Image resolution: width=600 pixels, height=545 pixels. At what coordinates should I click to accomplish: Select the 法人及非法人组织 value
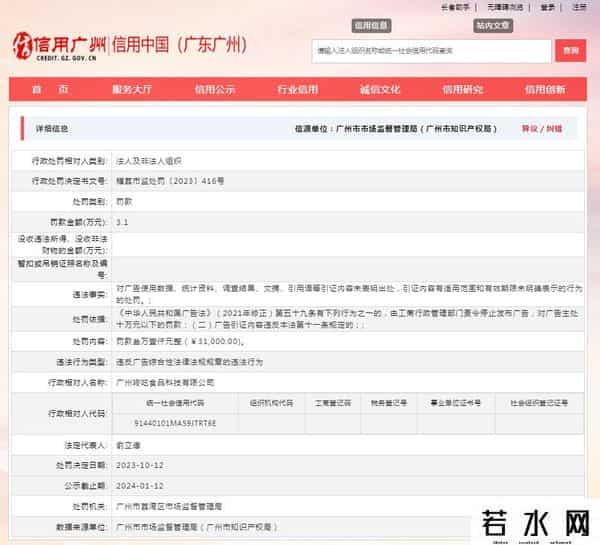[148, 161]
